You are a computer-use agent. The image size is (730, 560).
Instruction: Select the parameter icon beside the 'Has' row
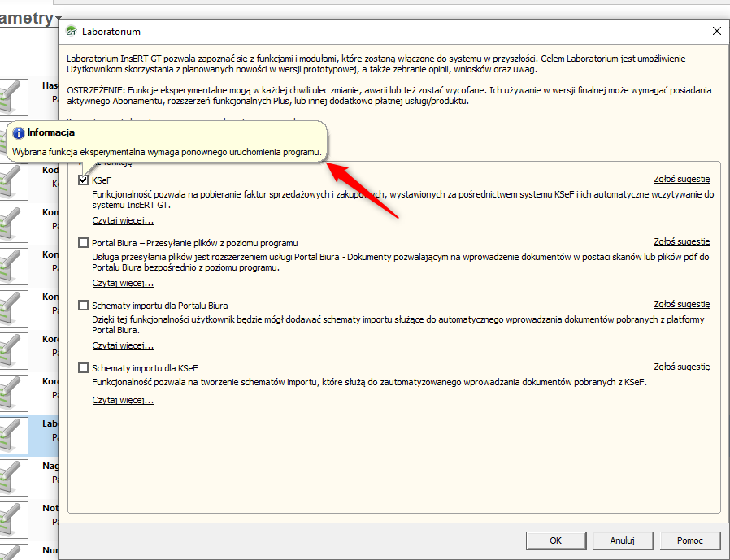point(14,98)
